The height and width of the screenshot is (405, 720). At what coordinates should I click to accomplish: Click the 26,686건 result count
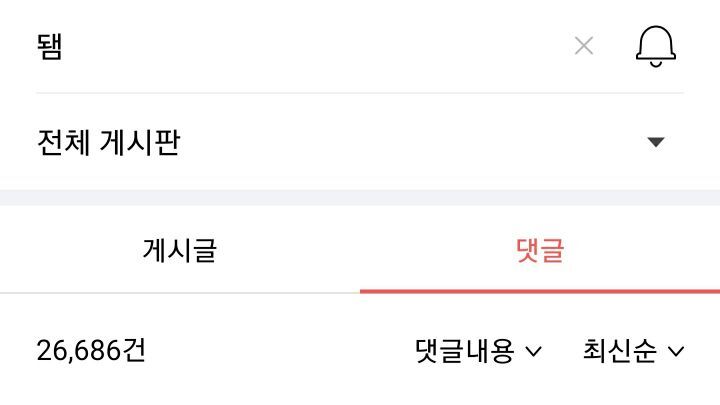pyautogui.click(x=91, y=351)
